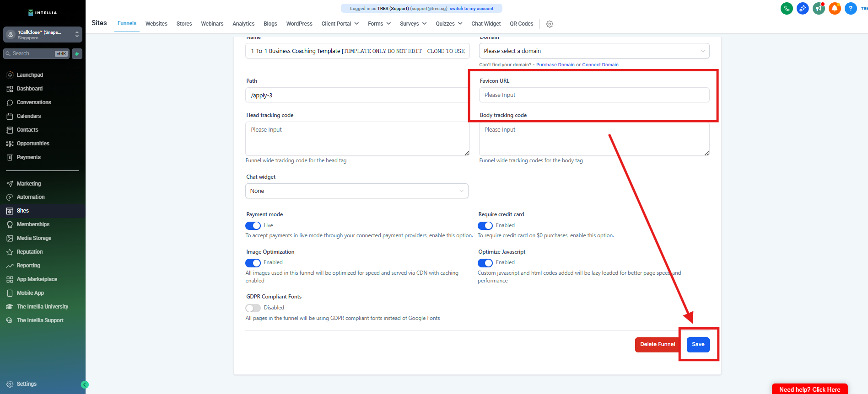
Task: Expand the Quizzes menu
Action: click(x=449, y=24)
